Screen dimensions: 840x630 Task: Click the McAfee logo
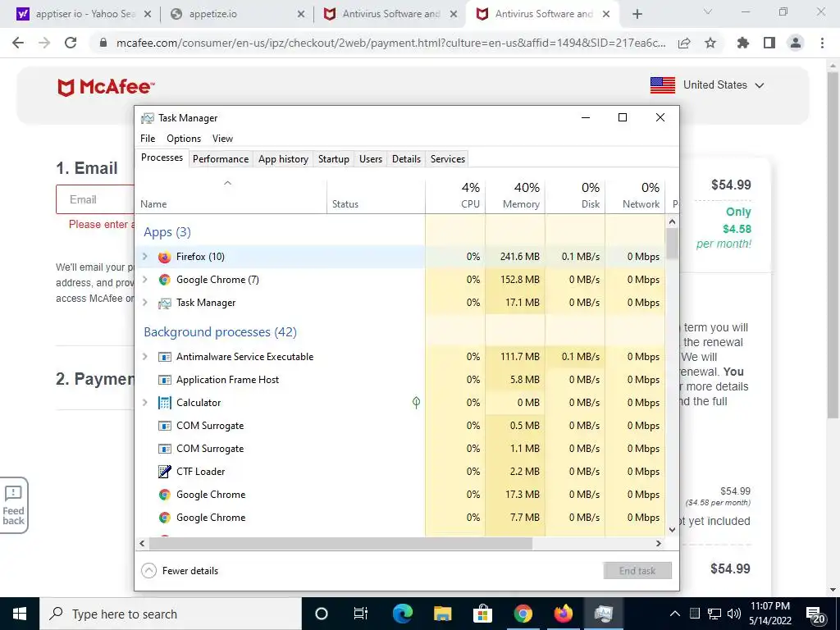pyautogui.click(x=106, y=87)
